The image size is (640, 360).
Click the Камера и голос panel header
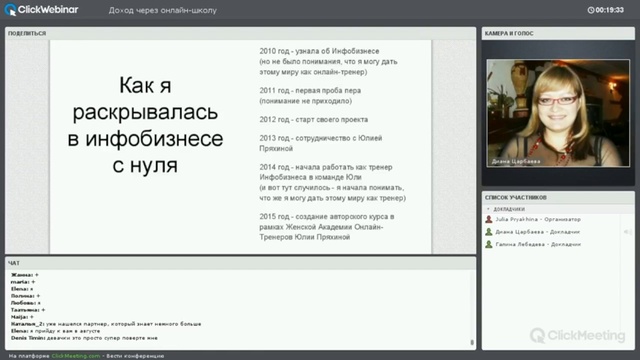[558, 33]
